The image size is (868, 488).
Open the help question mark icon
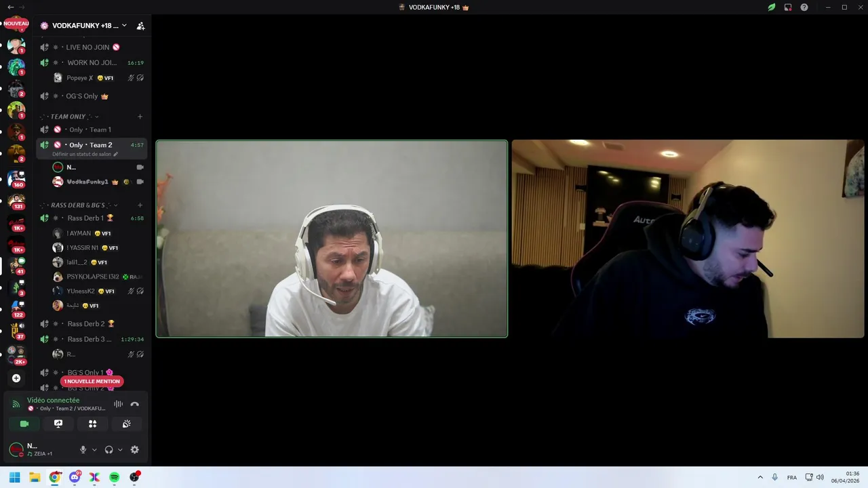[804, 7]
